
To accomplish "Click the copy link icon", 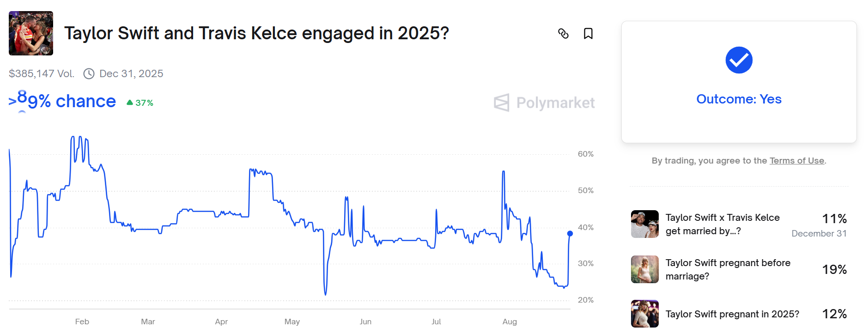I will coord(563,33).
